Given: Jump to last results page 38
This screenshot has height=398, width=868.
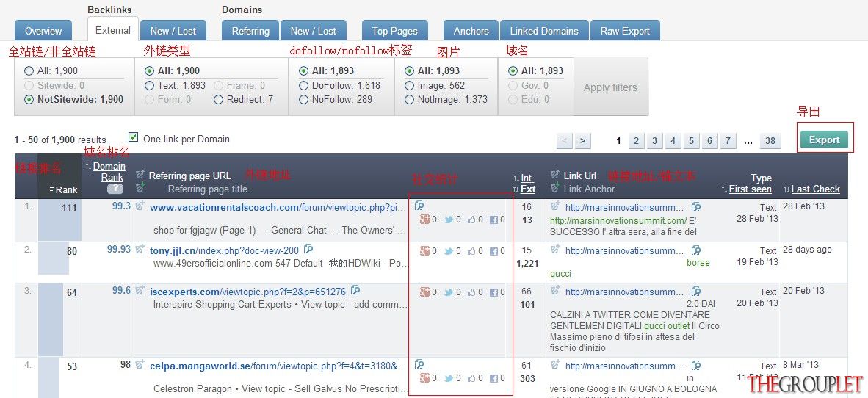Looking at the screenshot, I should (770, 140).
